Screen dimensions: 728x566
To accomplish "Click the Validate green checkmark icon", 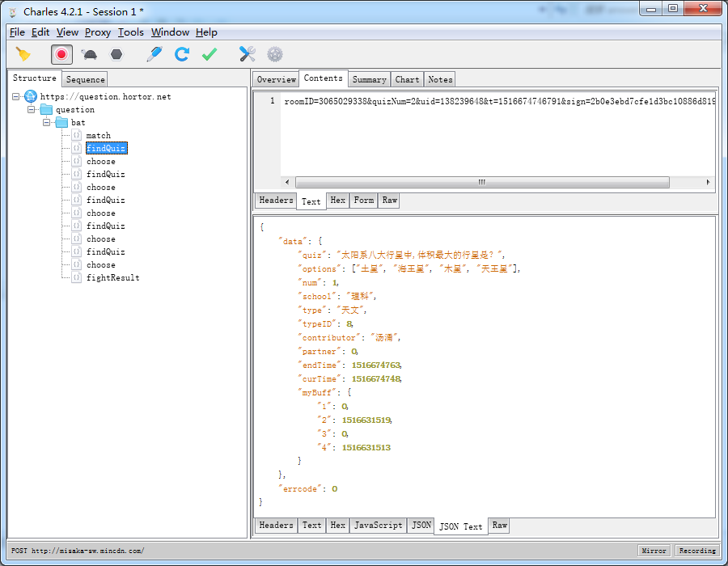I will tap(210, 55).
